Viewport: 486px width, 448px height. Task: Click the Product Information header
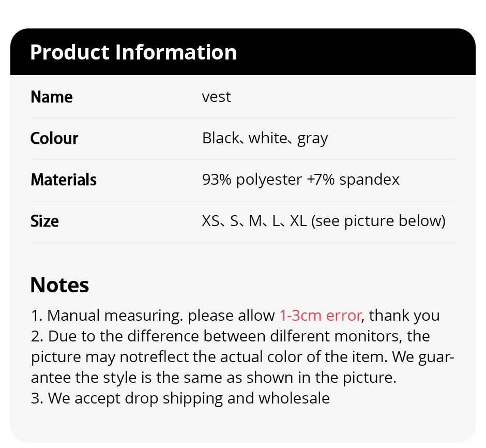(133, 52)
